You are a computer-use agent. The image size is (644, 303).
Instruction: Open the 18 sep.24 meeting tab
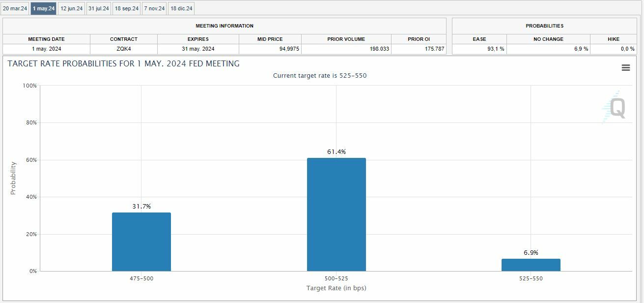[x=127, y=8]
